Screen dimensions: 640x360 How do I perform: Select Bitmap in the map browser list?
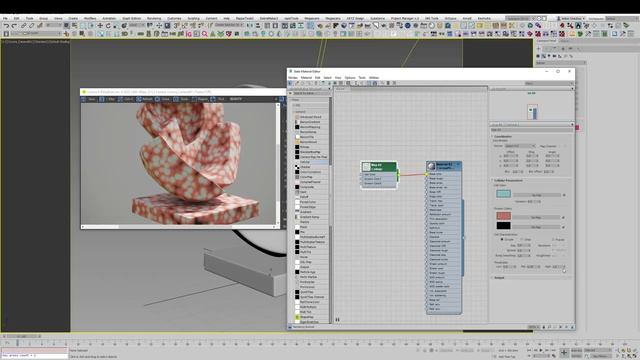click(x=311, y=147)
